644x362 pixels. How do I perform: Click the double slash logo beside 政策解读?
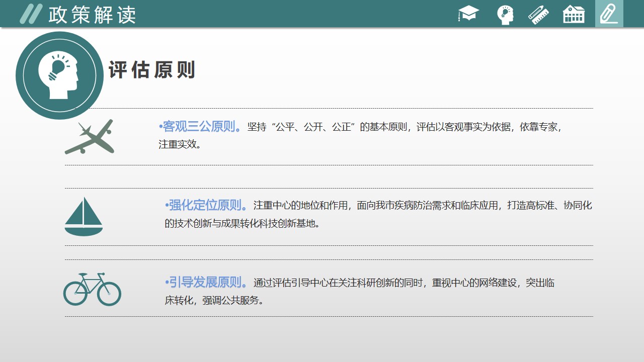pos(30,14)
